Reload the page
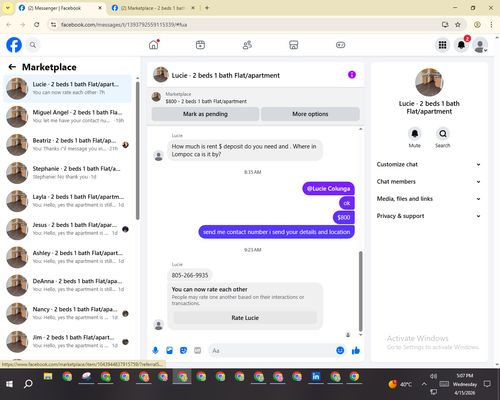 point(37,25)
